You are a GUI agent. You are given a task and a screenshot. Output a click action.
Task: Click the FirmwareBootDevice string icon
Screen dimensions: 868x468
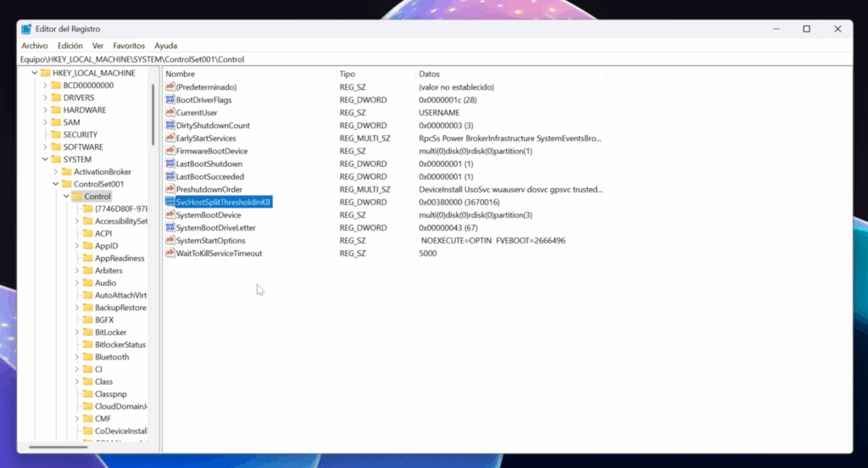[170, 151]
